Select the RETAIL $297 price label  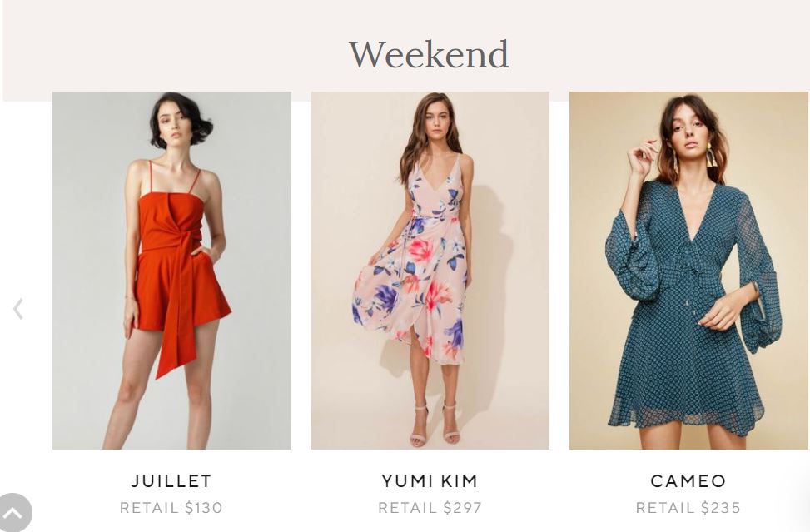click(430, 508)
